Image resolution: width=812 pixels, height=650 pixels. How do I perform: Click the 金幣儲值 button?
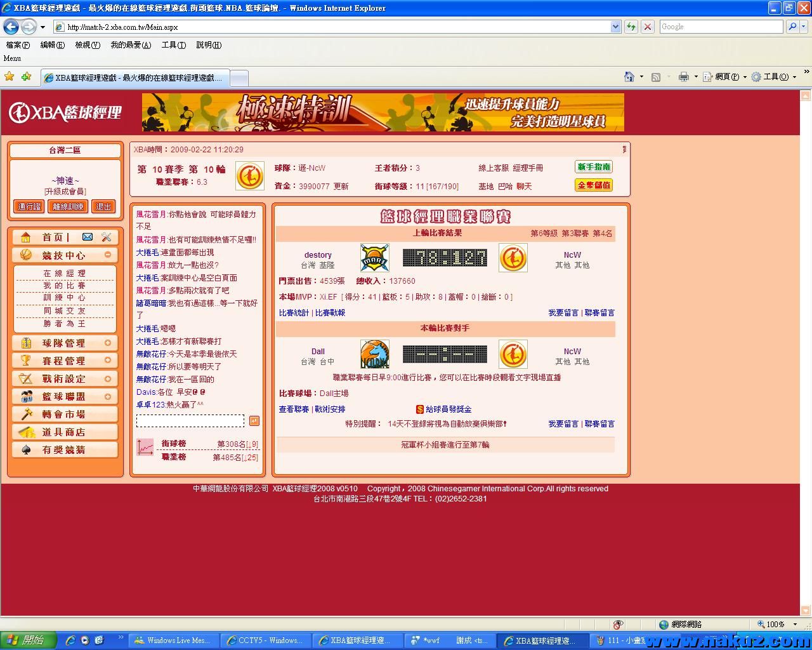point(594,185)
